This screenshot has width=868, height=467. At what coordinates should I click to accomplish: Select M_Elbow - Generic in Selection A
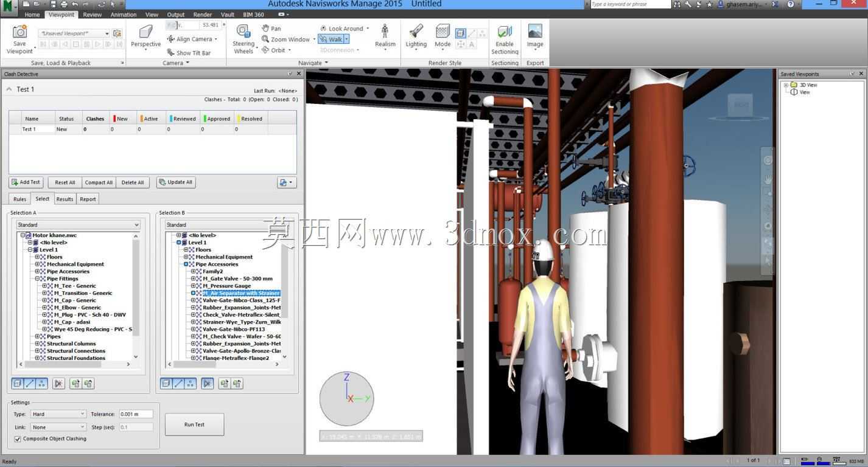pos(77,308)
